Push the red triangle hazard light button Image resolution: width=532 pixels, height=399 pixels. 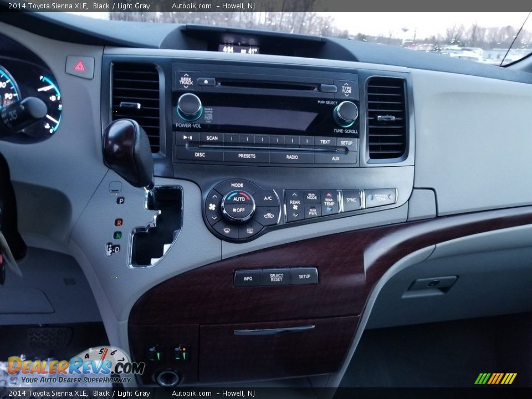click(80, 66)
